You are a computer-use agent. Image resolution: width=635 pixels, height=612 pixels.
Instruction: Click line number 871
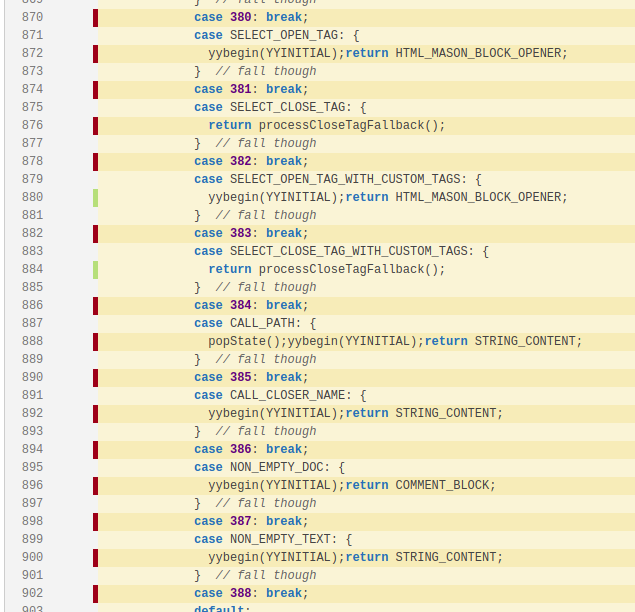pyautogui.click(x=32, y=35)
